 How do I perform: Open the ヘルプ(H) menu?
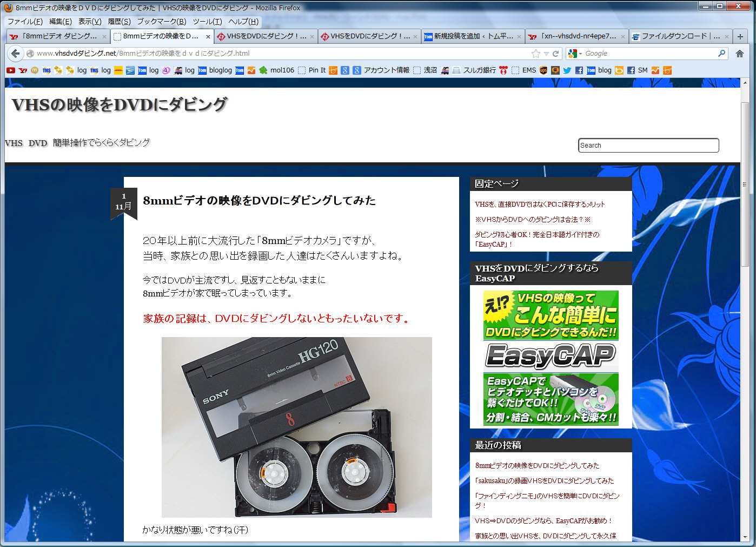(243, 22)
